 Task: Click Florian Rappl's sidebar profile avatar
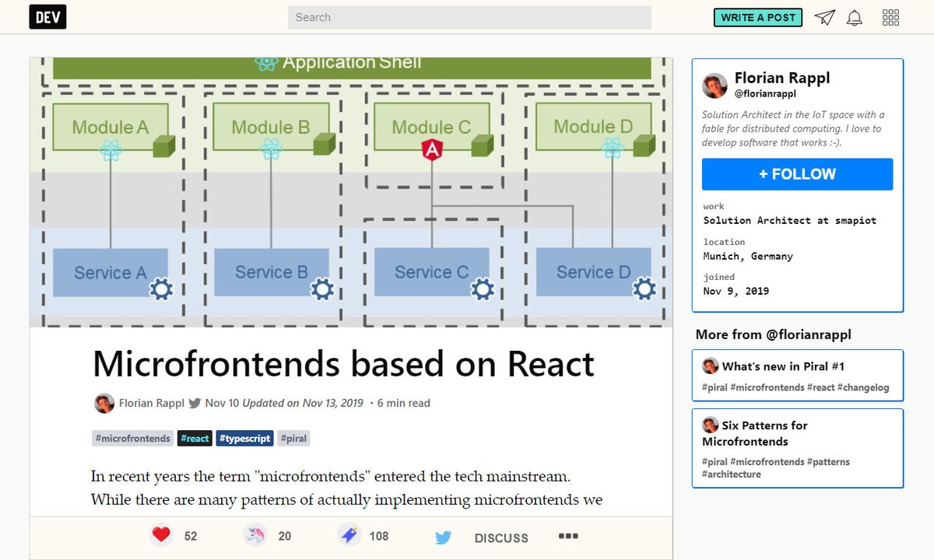[x=715, y=84]
